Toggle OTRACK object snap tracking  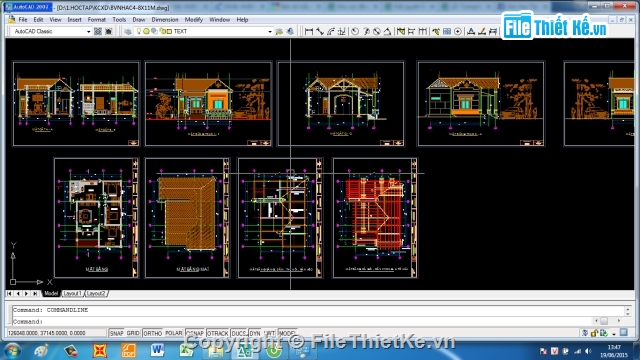pos(218,333)
